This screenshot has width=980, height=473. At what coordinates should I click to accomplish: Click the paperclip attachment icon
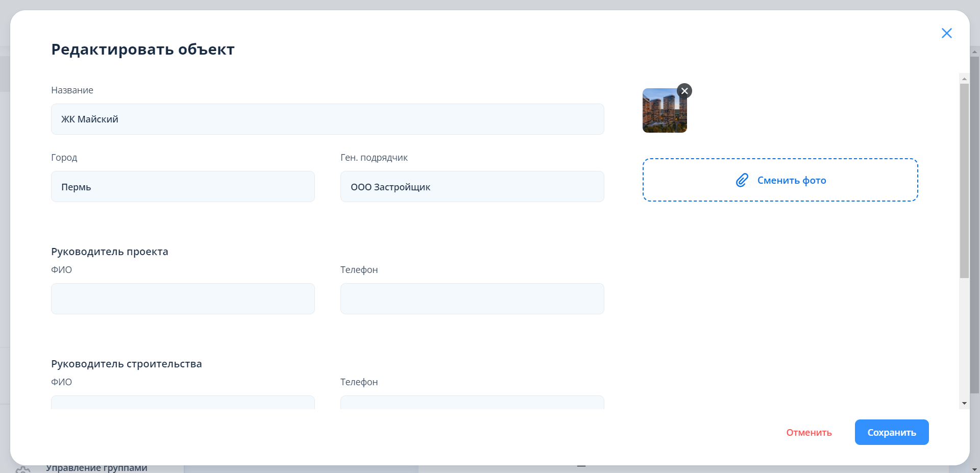742,180
